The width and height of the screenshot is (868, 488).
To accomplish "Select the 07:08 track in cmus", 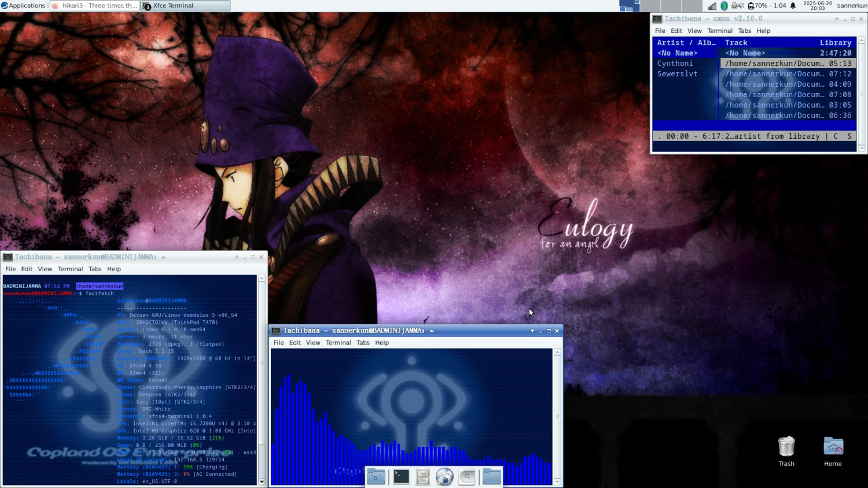I will (788, 95).
